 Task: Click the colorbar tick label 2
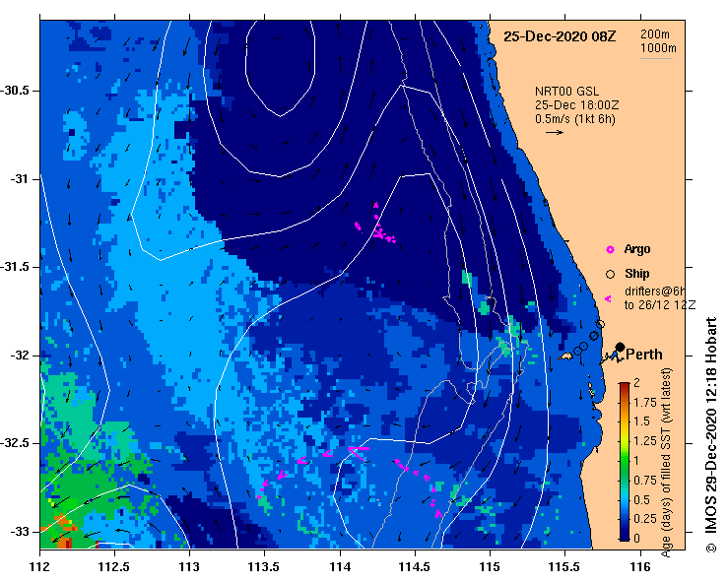pyautogui.click(x=636, y=382)
